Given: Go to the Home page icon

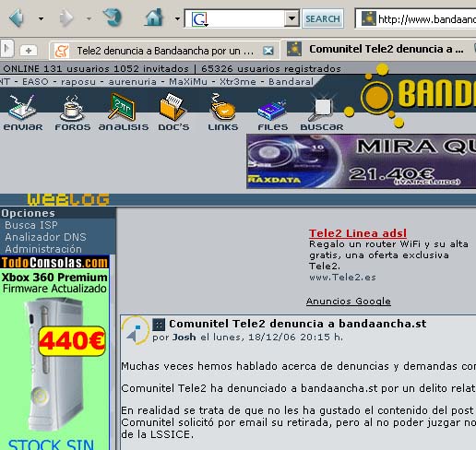Looking at the screenshot, I should point(154,18).
